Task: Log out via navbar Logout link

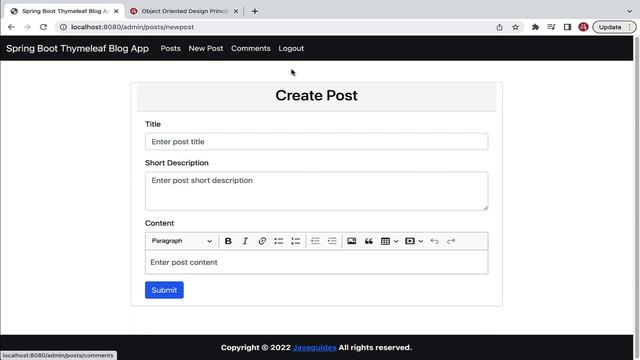Action: pyautogui.click(x=291, y=48)
